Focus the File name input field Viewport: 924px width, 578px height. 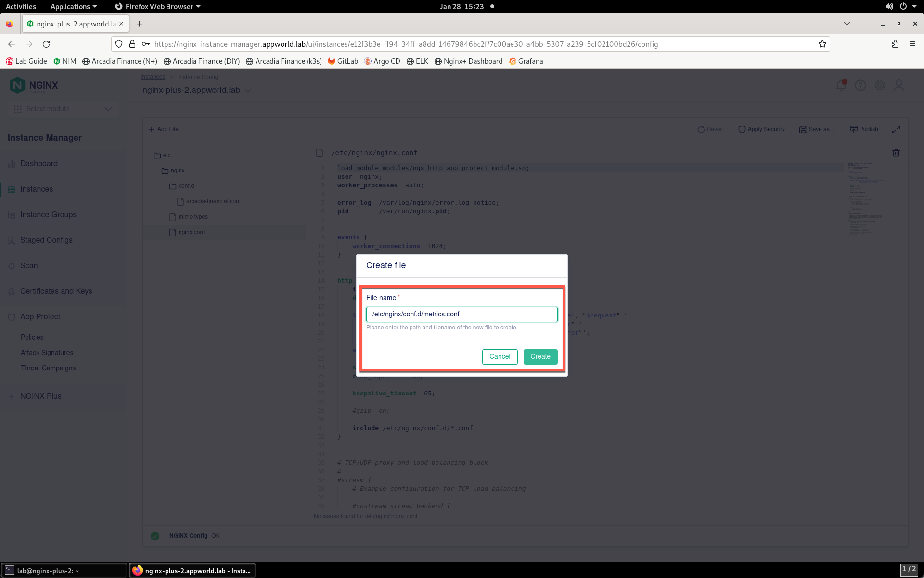pos(462,314)
